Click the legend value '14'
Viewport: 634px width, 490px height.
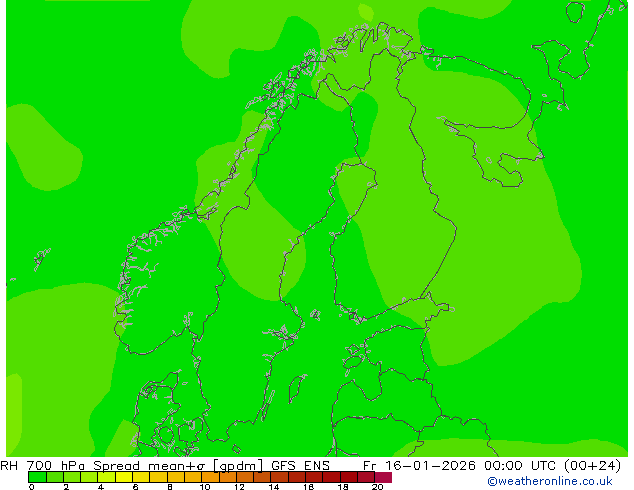[274, 487]
